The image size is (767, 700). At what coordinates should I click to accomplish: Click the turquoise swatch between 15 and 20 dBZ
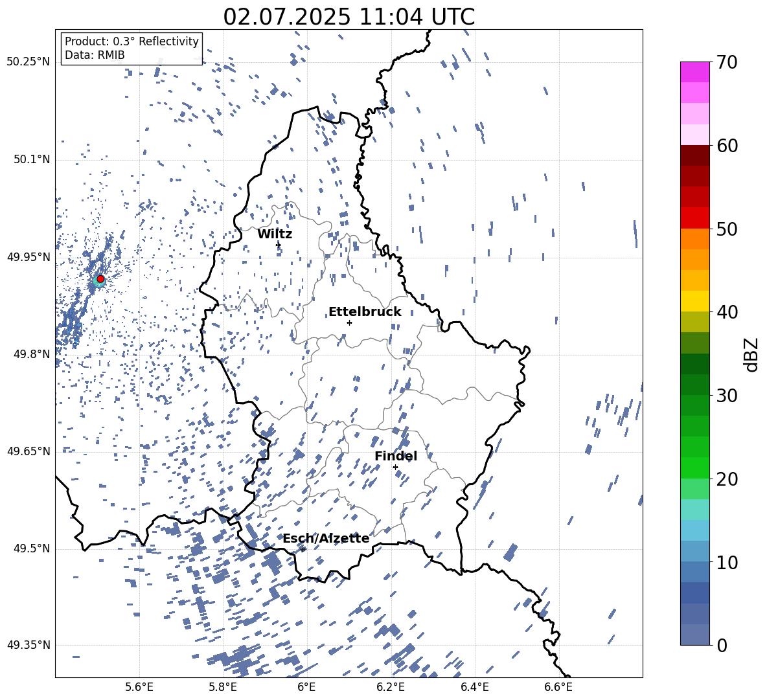point(694,510)
